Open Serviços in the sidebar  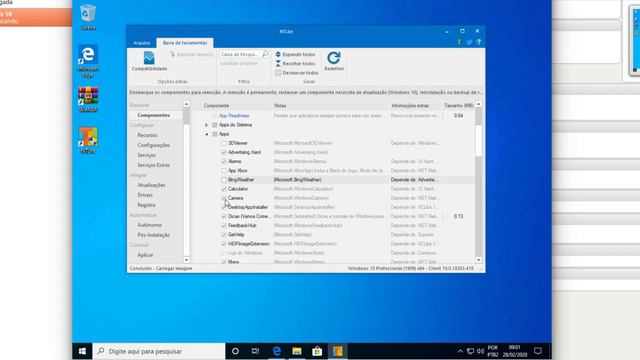pos(147,155)
